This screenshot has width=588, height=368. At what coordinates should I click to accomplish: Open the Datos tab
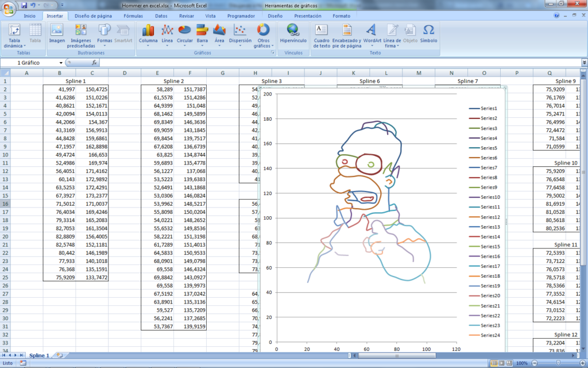click(x=161, y=16)
